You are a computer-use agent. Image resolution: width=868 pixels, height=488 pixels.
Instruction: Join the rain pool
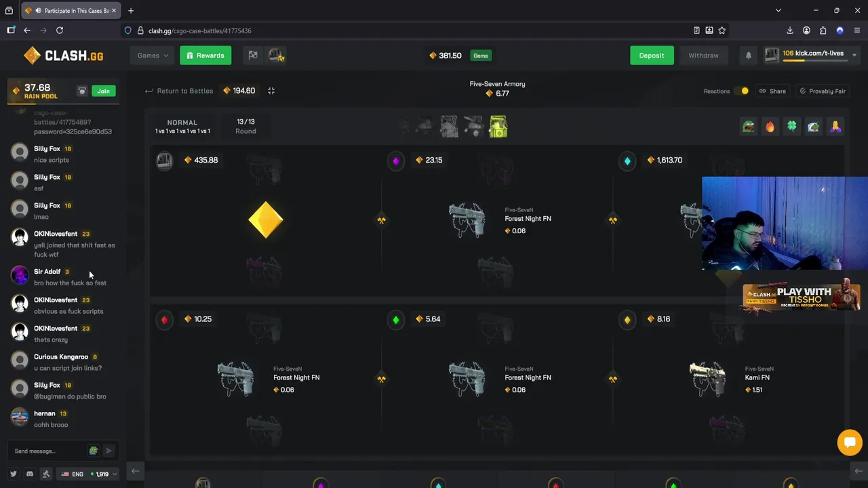(x=103, y=91)
